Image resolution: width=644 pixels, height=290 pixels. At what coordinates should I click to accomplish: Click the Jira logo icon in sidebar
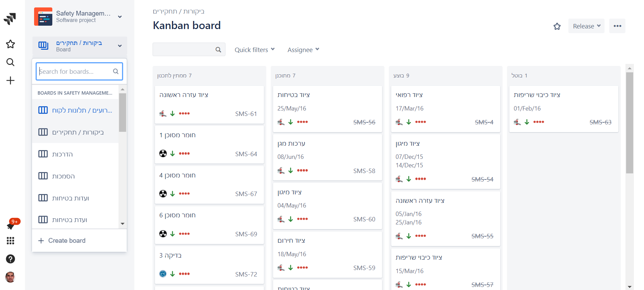tap(10, 19)
